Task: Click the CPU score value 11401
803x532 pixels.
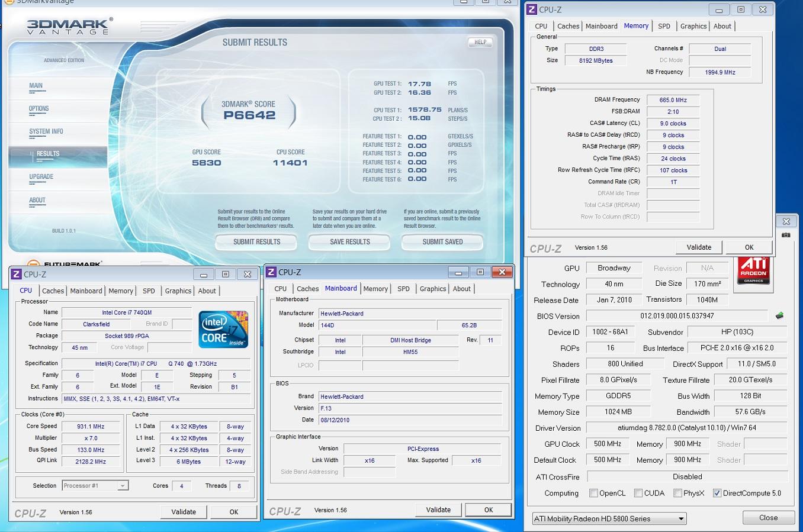Action: coord(290,163)
